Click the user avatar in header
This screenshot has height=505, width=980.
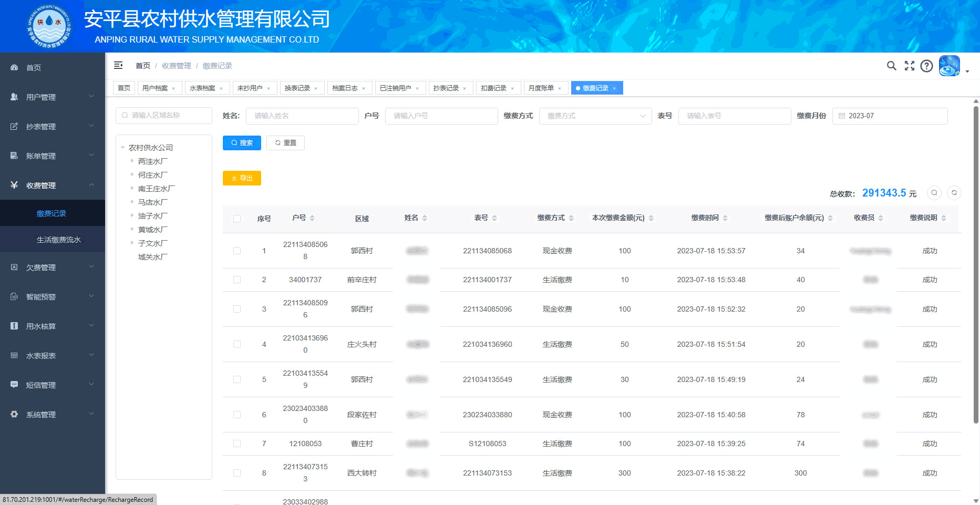pyautogui.click(x=949, y=66)
